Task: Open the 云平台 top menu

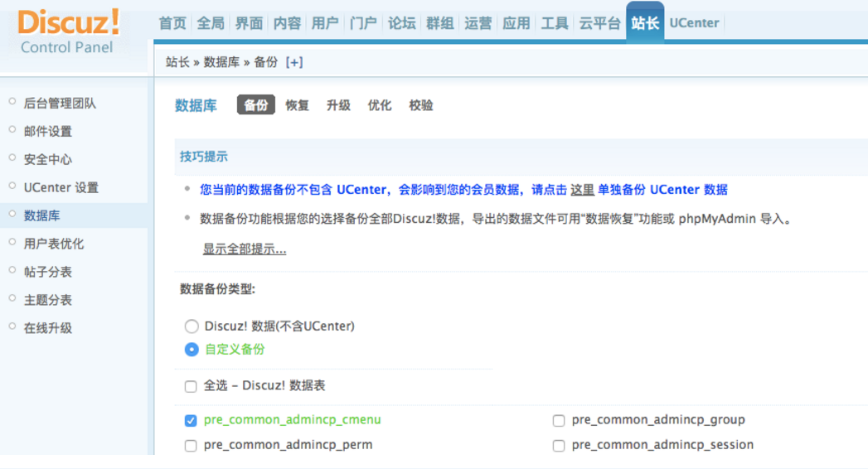Action: [x=600, y=23]
